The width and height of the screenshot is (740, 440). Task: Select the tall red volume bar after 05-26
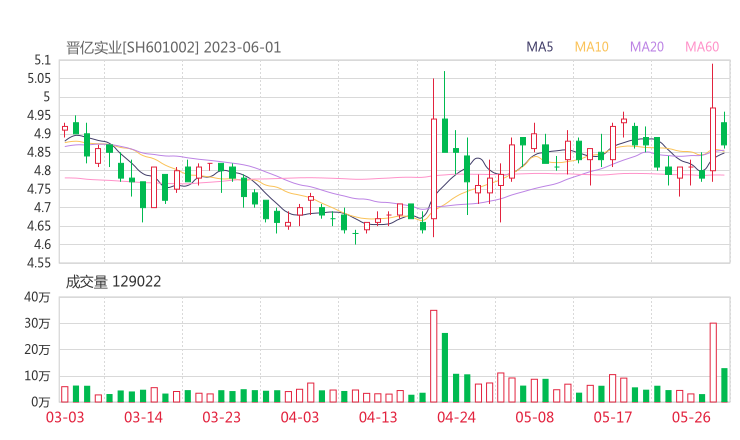713,363
